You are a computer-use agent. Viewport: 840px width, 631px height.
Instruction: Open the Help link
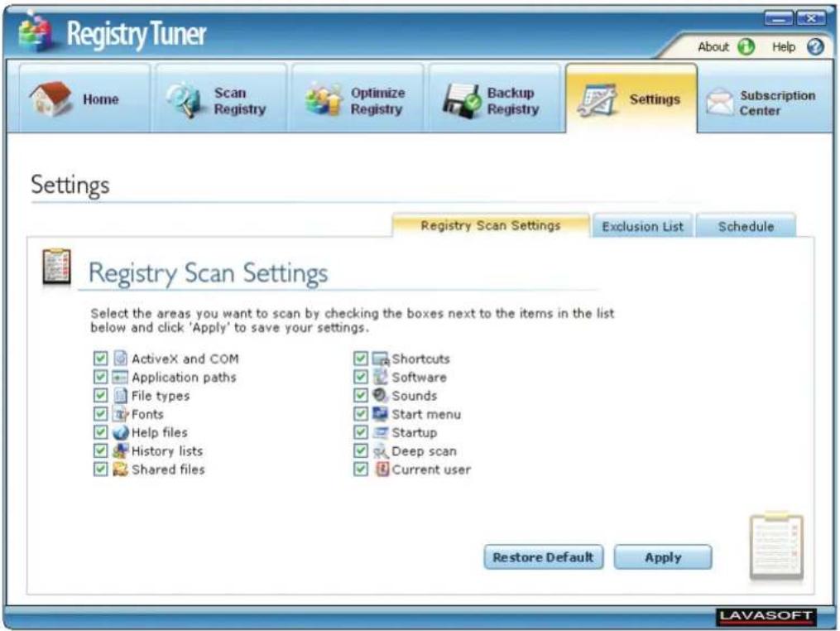coord(783,47)
